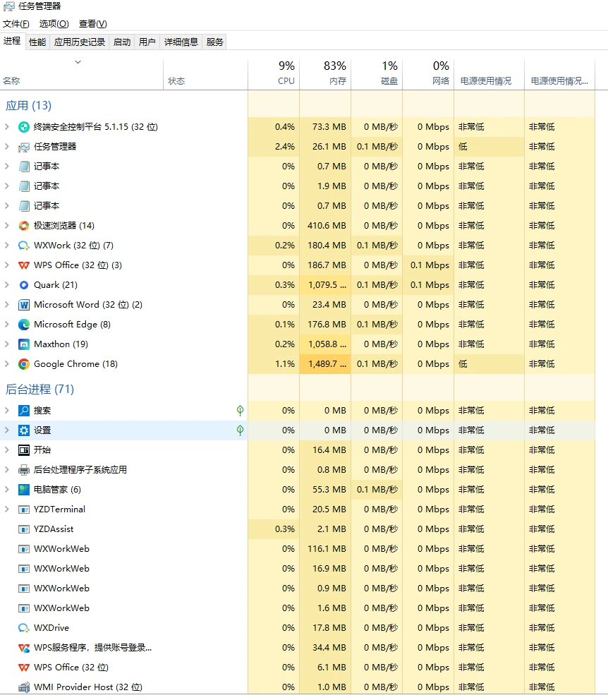
Task: Select the 后台进程 (71) group heading
Action: (39, 390)
